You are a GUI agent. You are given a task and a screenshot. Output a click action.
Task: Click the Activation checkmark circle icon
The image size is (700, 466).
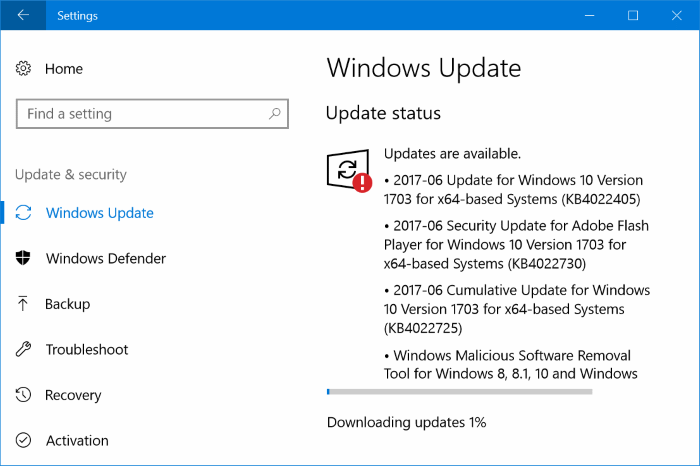click(x=24, y=440)
